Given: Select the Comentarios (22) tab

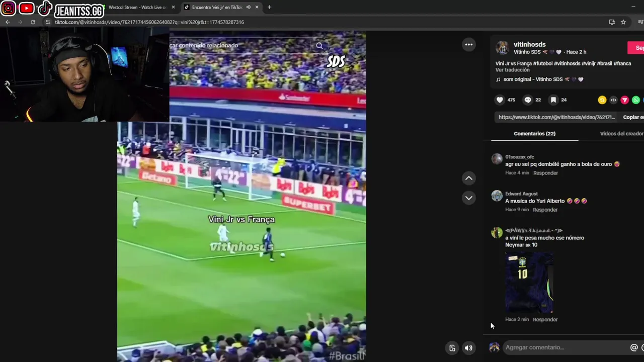Looking at the screenshot, I should click(534, 134).
